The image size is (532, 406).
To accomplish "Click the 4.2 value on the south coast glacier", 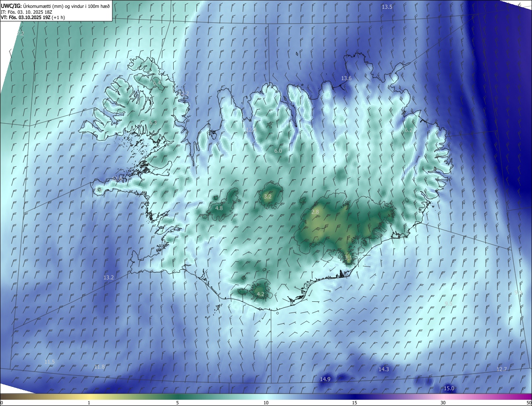I will click(261, 294).
